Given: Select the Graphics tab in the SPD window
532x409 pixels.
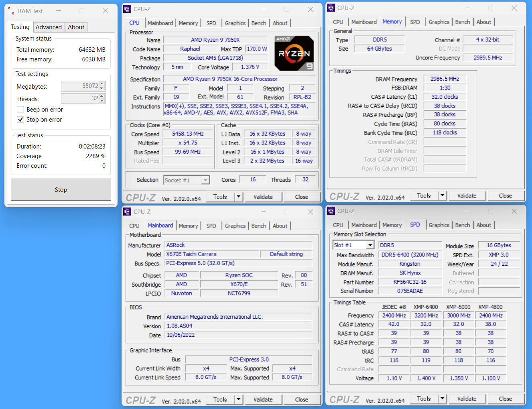Looking at the screenshot, I should pyautogui.click(x=439, y=225).
